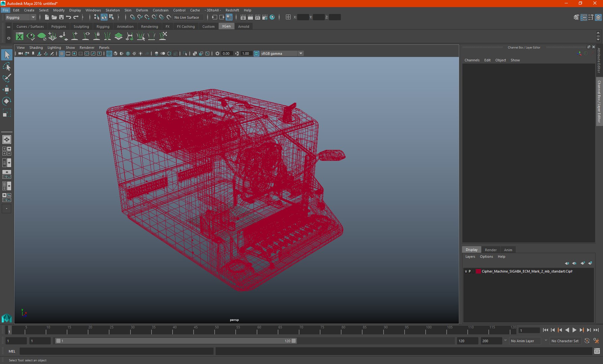Select the Rotate tool in toolbox
The height and width of the screenshot is (364, 603).
(6, 101)
